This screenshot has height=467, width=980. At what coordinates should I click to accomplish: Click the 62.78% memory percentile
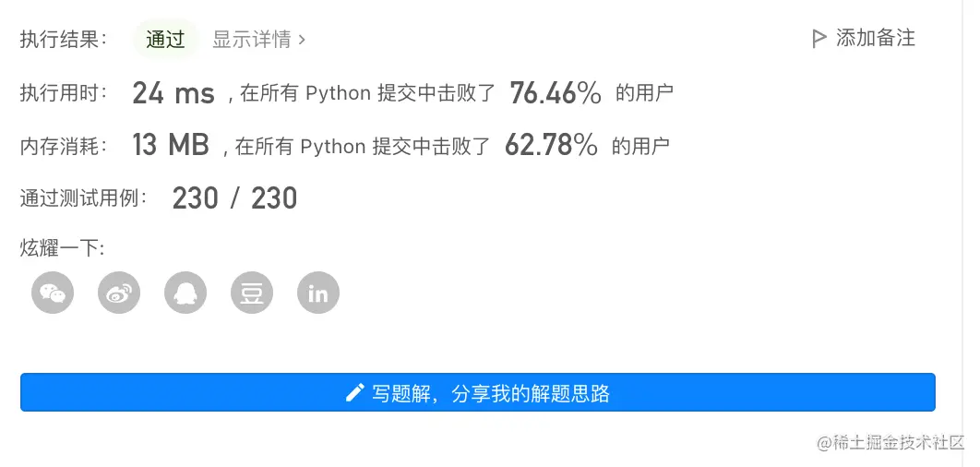coord(551,145)
